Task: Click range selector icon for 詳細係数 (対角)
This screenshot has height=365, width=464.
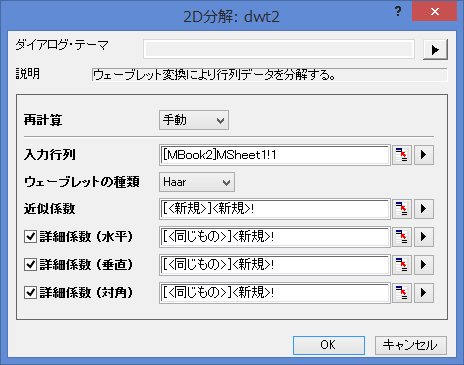Action: tap(402, 293)
